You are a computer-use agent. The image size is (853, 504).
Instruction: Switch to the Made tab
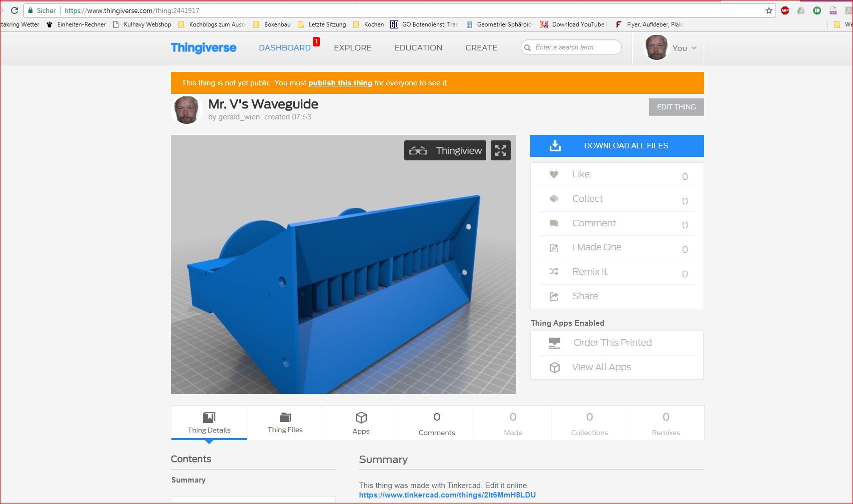(x=513, y=423)
